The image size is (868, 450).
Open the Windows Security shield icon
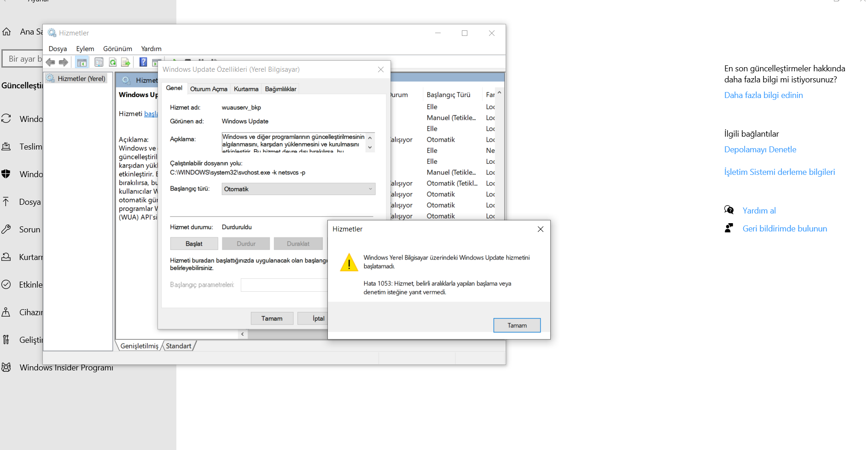tap(6, 174)
